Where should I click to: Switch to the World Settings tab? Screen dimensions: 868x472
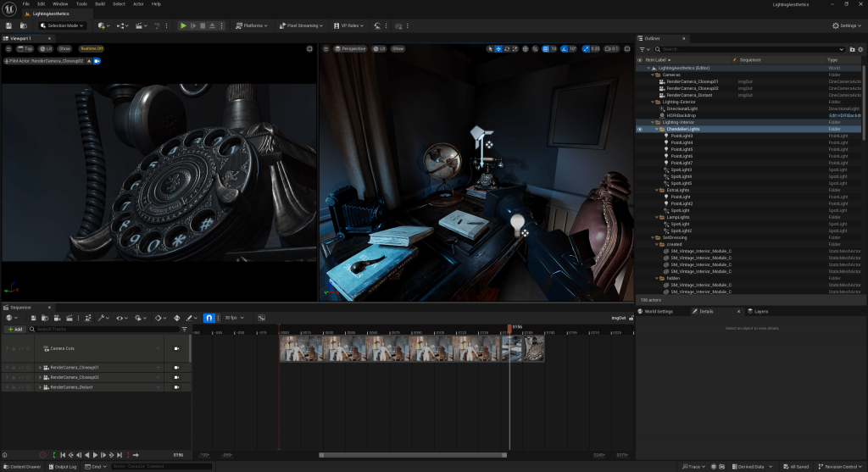pos(659,311)
